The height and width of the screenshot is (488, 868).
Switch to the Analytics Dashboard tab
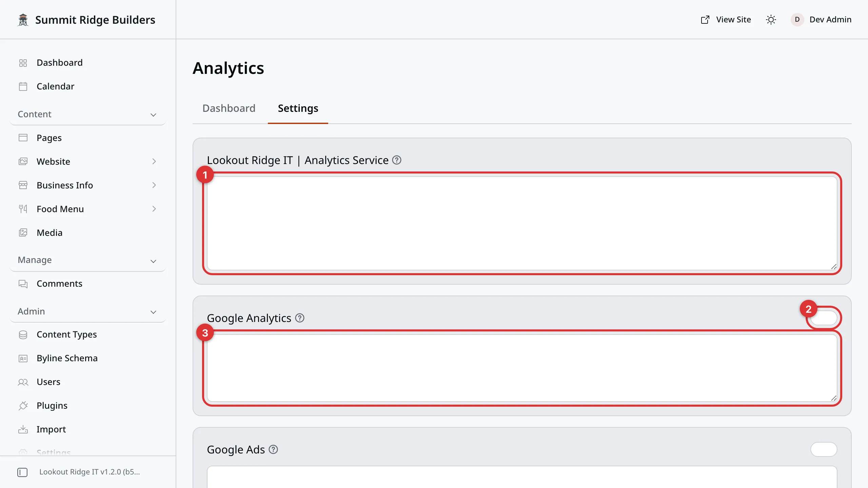[229, 108]
